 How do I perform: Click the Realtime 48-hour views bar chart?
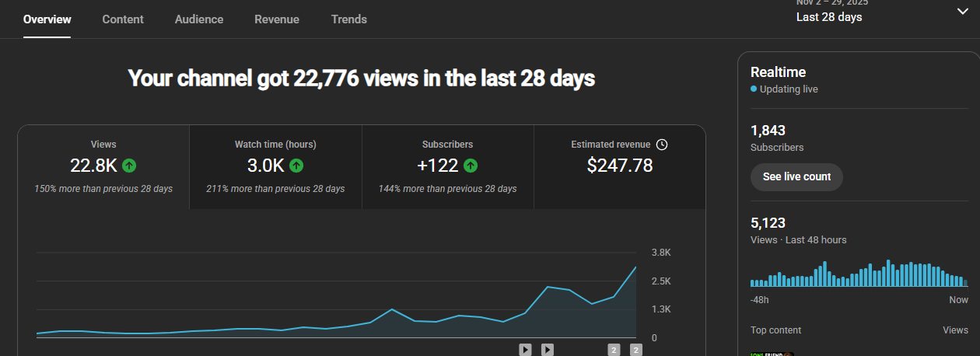[x=859, y=274]
